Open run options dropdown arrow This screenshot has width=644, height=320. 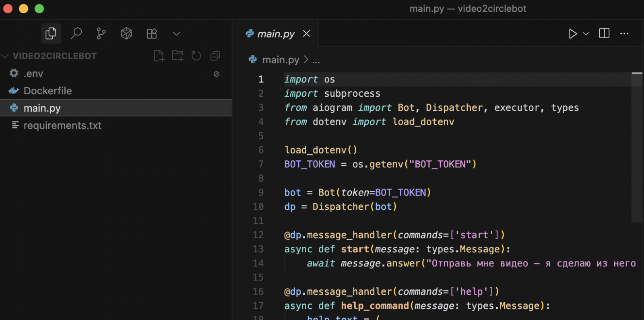[586, 34]
